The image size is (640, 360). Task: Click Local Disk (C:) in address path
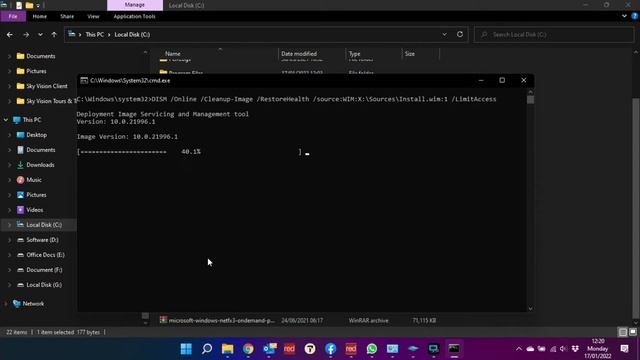[132, 35]
